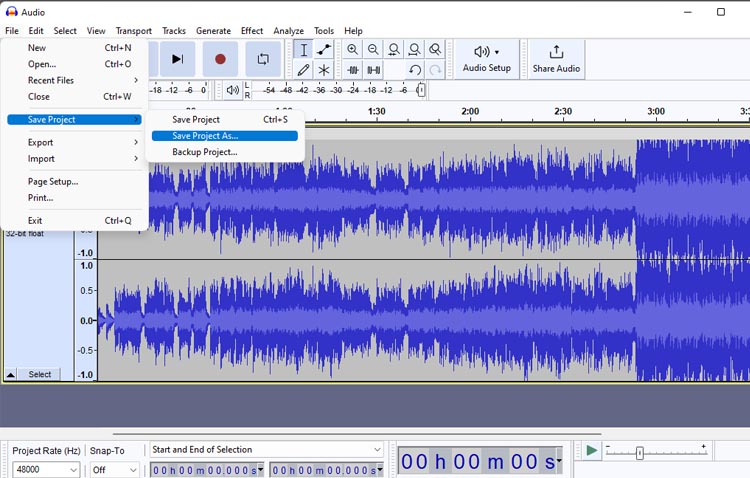This screenshot has width=750, height=478.
Task: Click the Audacity app icon in title bar
Action: [x=11, y=12]
